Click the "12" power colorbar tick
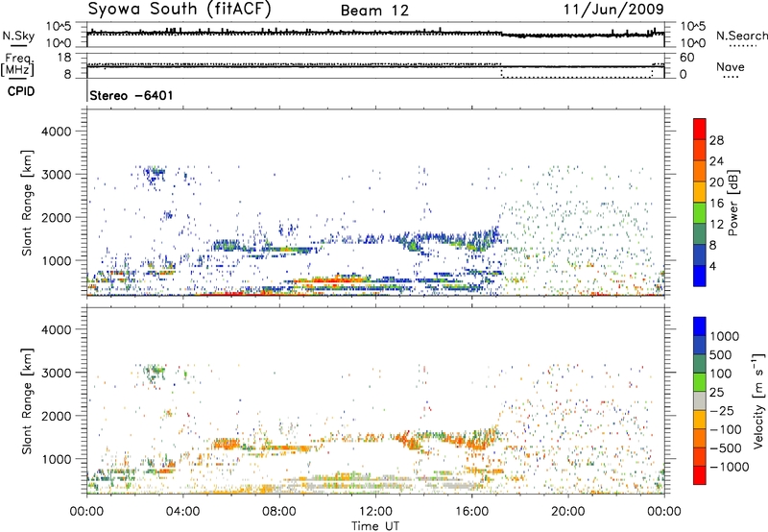 pyautogui.click(x=716, y=225)
